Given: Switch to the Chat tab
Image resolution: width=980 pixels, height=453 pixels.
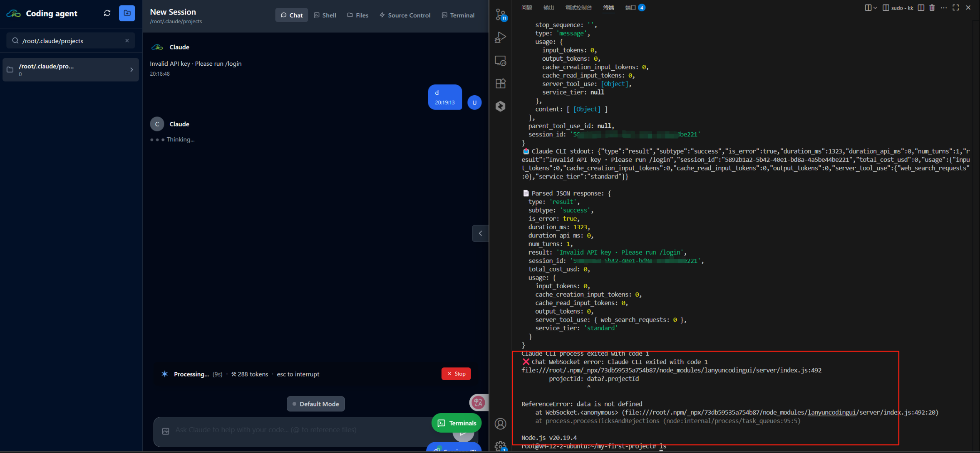Looking at the screenshot, I should click(x=292, y=15).
